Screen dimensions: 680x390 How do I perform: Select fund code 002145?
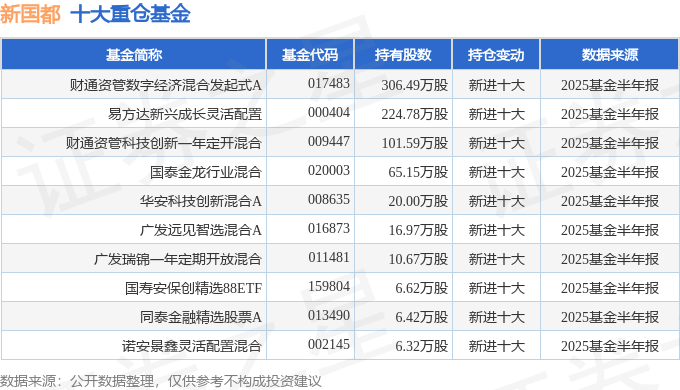point(329,344)
